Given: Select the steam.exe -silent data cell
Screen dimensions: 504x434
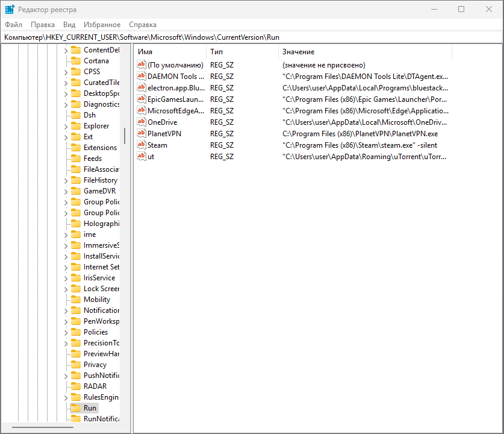Looking at the screenshot, I should click(359, 145).
